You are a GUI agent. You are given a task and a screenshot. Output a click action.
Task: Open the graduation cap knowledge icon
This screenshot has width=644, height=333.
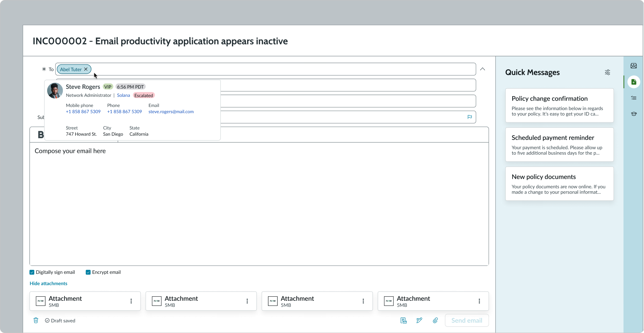click(x=633, y=114)
